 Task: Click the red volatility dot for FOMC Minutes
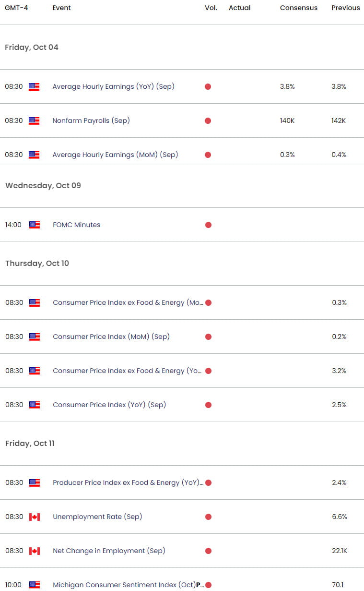208,225
